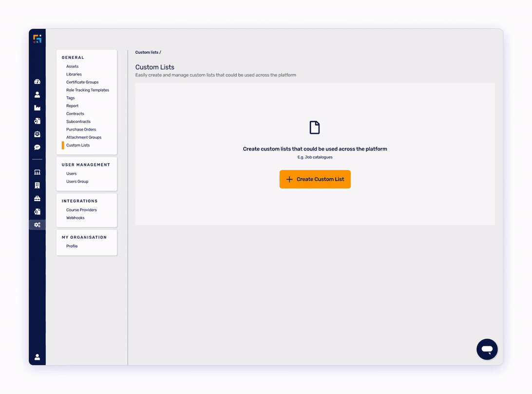Select Attachment Groups in General section
This screenshot has height=394, width=532.
(84, 137)
